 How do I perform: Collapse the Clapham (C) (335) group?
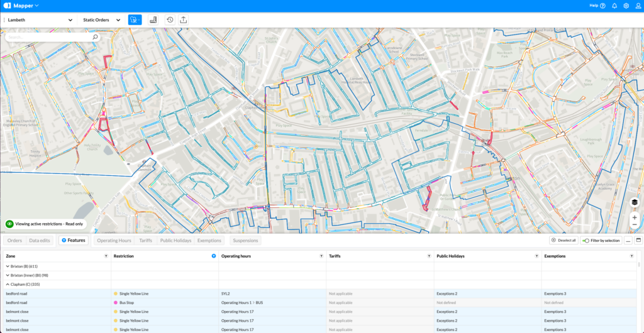pos(8,285)
